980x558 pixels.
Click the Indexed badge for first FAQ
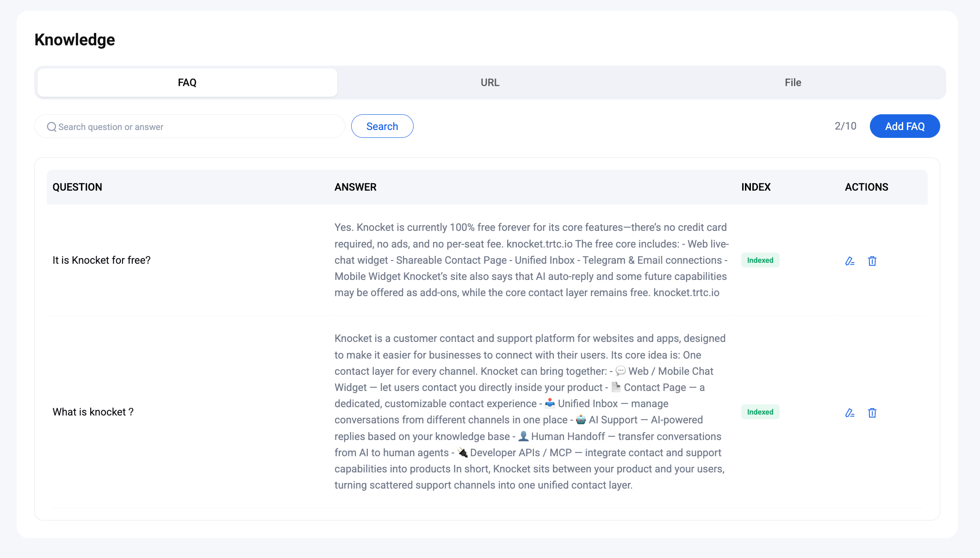(x=760, y=260)
